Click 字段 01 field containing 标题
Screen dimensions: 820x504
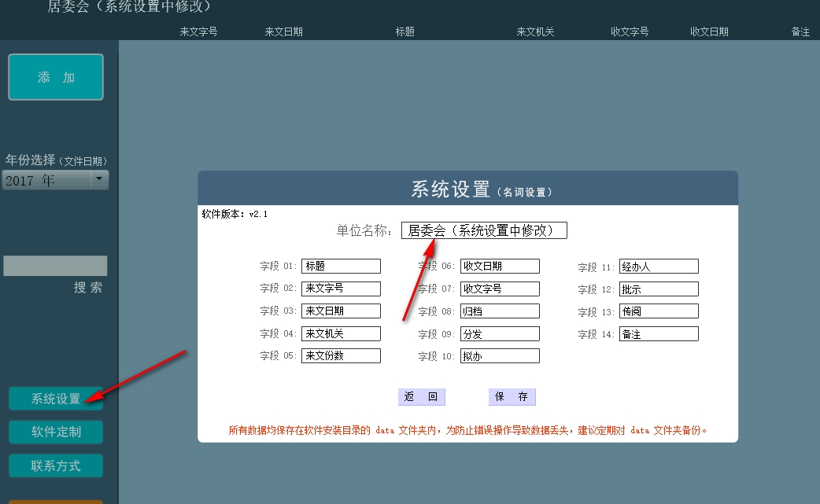coord(341,267)
